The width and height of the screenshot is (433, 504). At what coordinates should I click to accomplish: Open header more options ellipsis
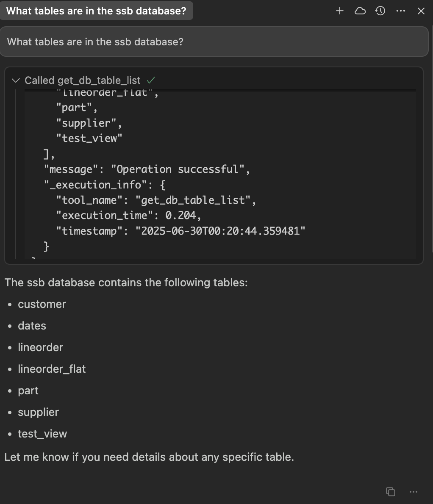401,11
